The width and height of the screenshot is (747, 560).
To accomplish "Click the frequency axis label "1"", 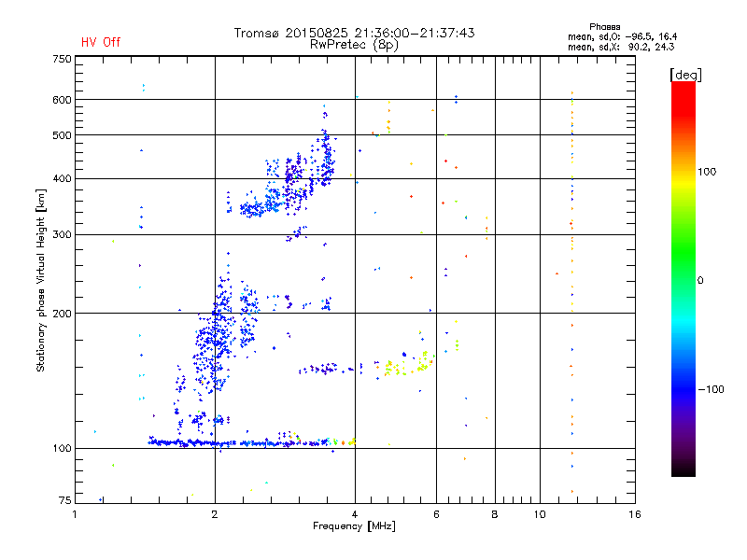I will click(75, 514).
